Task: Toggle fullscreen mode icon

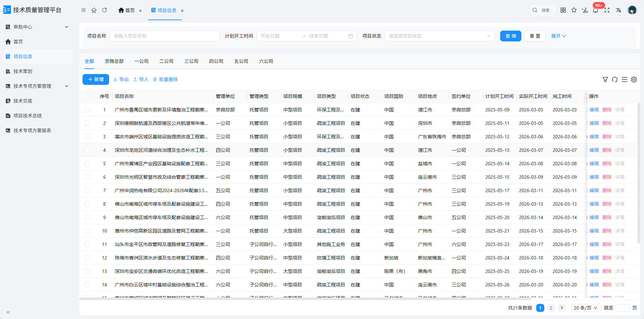Action: (x=607, y=10)
